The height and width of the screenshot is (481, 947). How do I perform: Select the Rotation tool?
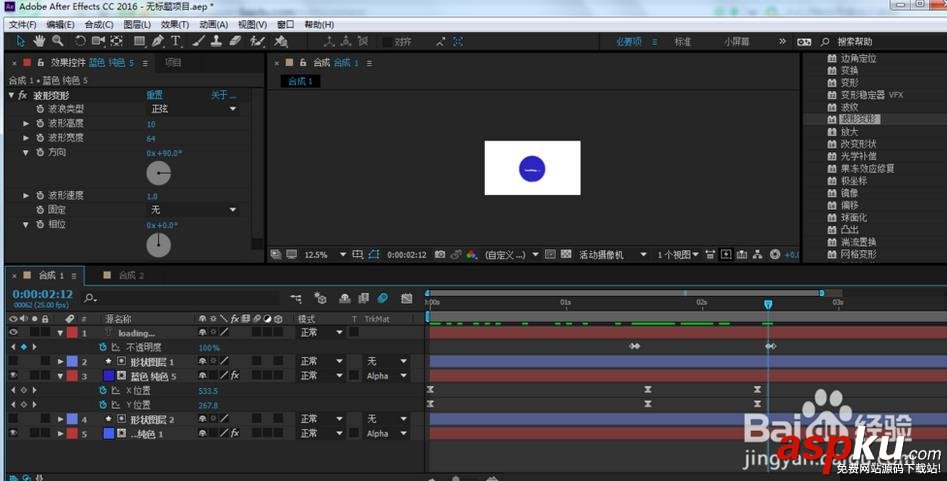pos(80,41)
